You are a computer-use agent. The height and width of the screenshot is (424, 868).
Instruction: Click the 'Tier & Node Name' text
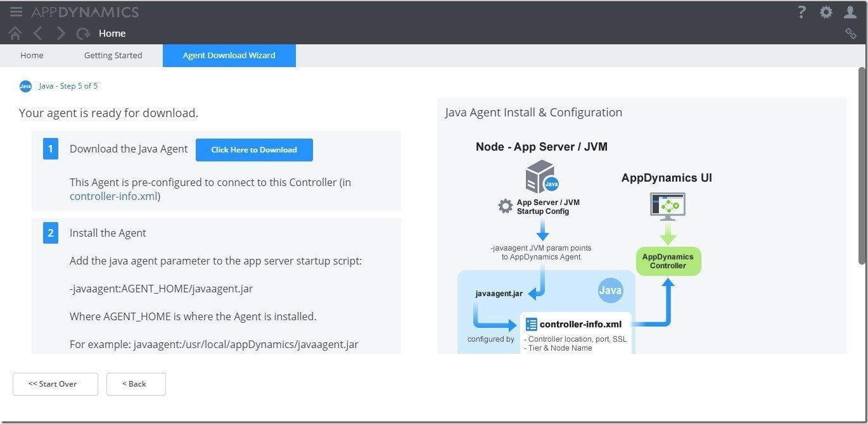558,348
